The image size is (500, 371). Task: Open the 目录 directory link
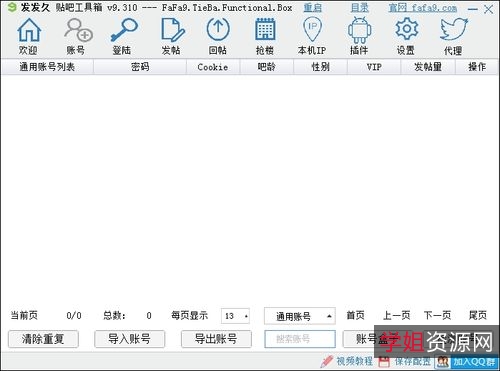point(360,8)
